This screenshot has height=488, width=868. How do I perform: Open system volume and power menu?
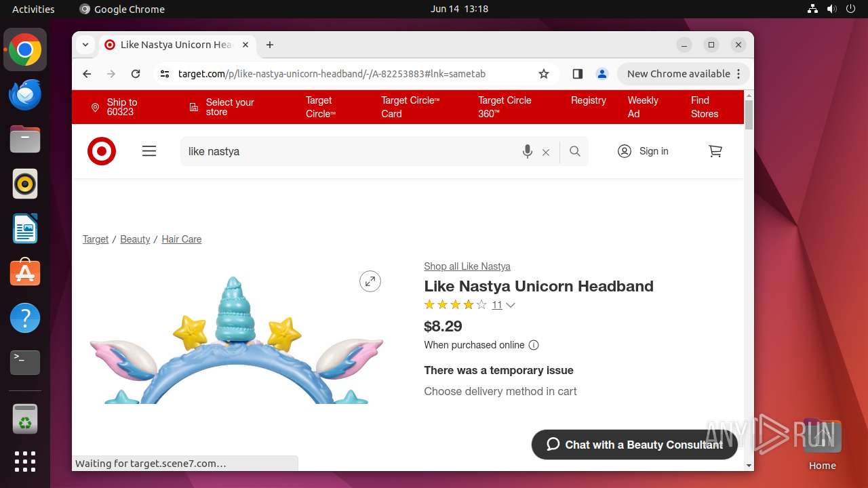pyautogui.click(x=832, y=9)
